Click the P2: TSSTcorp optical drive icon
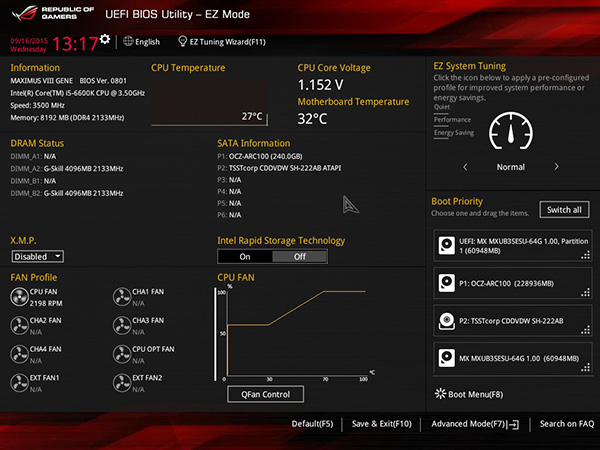600x450 pixels. [x=447, y=321]
